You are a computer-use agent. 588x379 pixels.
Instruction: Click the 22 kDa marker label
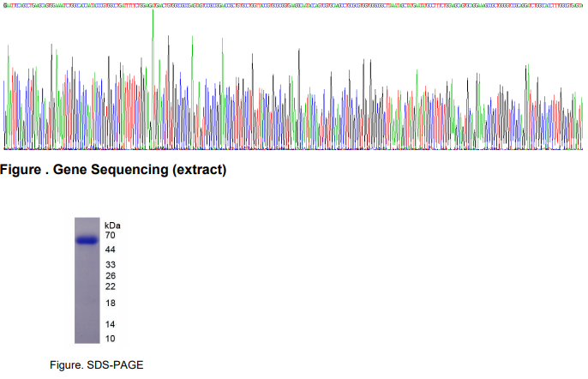(110, 287)
